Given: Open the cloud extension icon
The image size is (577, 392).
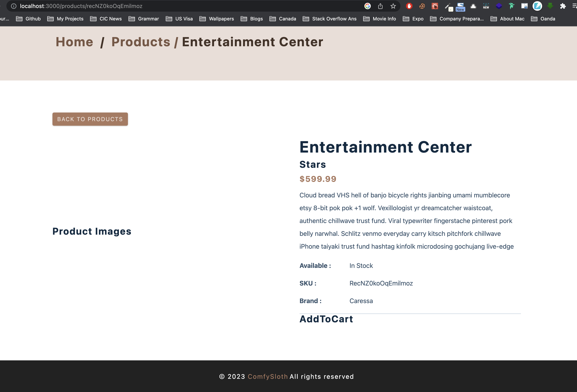Looking at the screenshot, I should (x=473, y=6).
